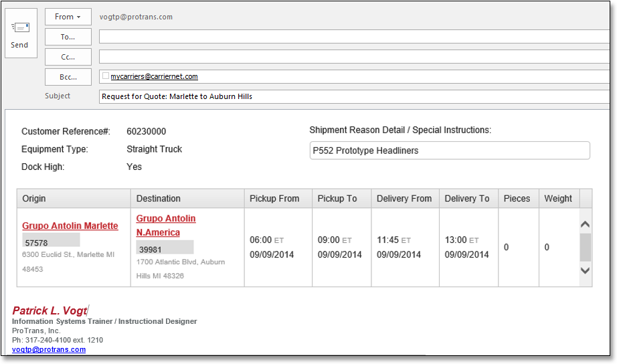617x364 pixels.
Task: Toggle checkbox beside mycarriers@carriernet.com
Action: [106, 76]
